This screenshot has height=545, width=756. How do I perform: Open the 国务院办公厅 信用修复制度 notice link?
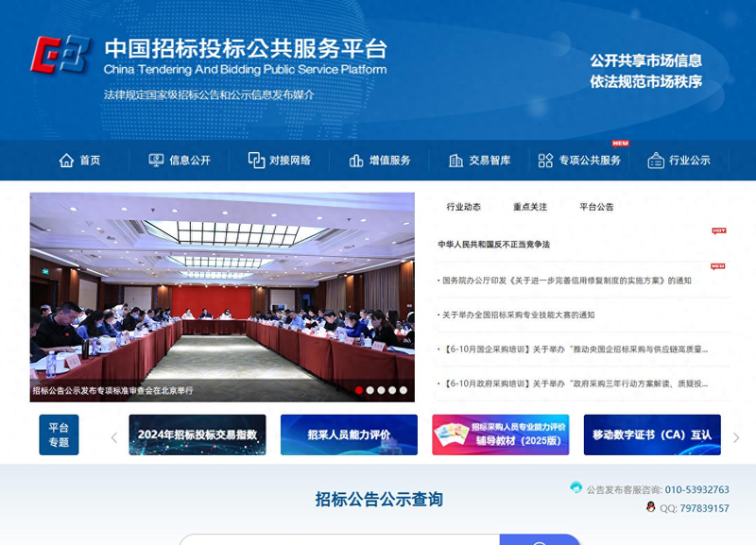click(567, 279)
